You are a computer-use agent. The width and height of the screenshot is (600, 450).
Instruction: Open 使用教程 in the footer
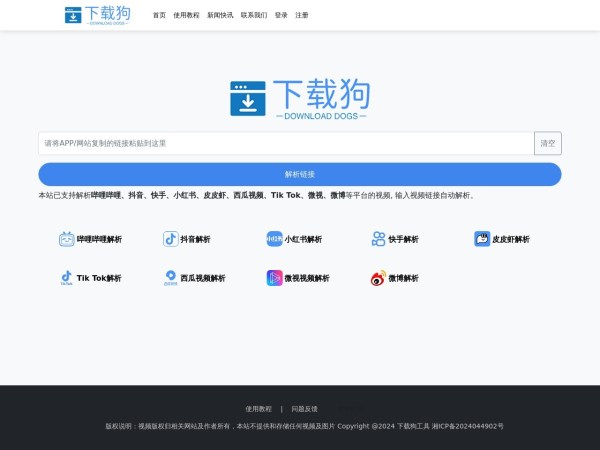259,409
